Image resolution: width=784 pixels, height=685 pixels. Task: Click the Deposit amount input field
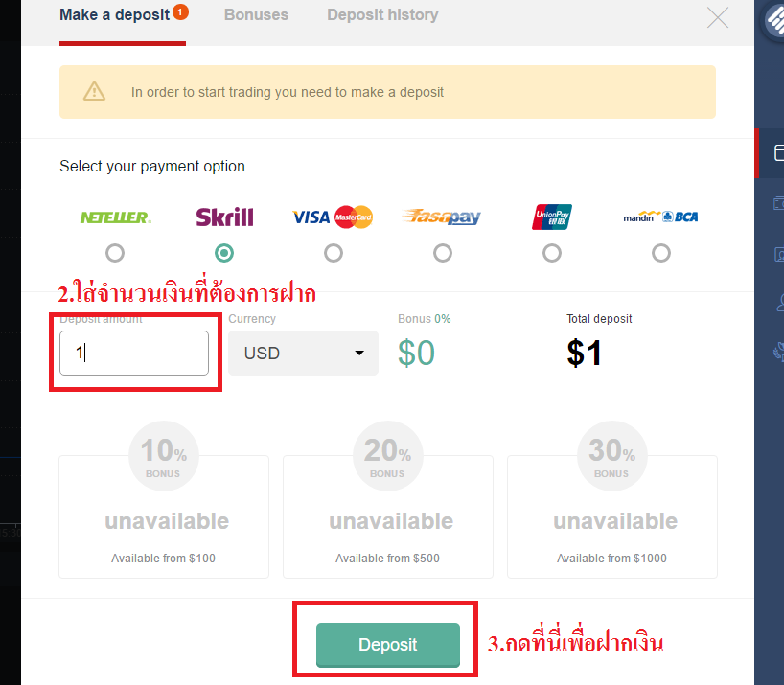tap(134, 353)
